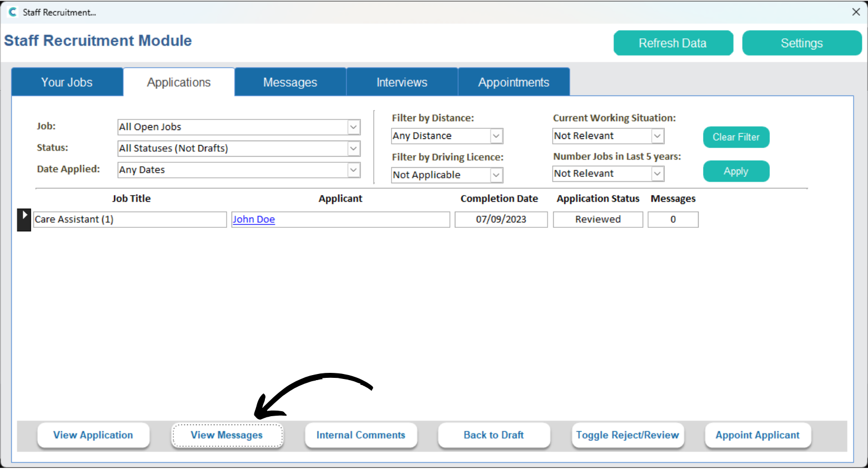This screenshot has width=868, height=469.
Task: Switch to the Your Jobs tab
Action: coord(67,82)
